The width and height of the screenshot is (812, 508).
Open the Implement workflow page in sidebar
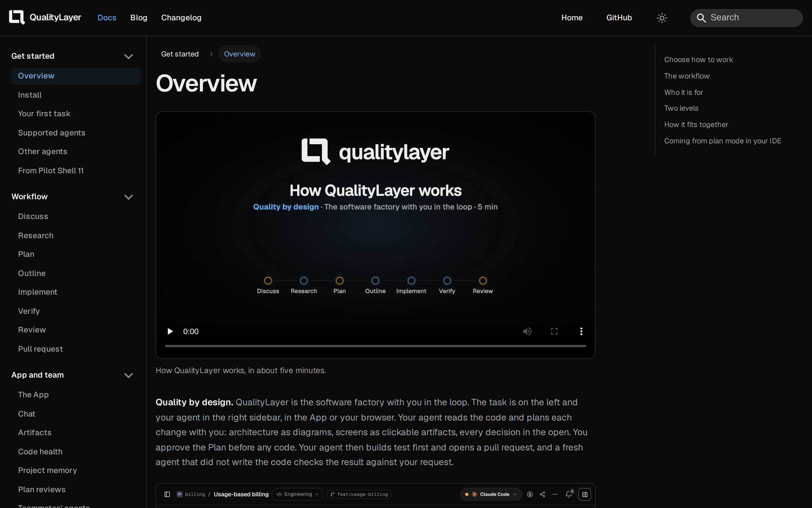37,292
